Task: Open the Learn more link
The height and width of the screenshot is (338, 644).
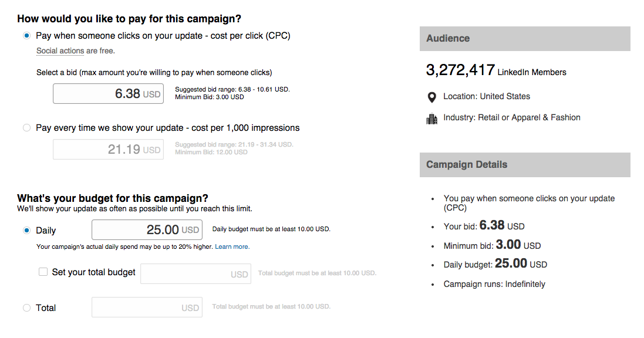Action: pyautogui.click(x=232, y=247)
